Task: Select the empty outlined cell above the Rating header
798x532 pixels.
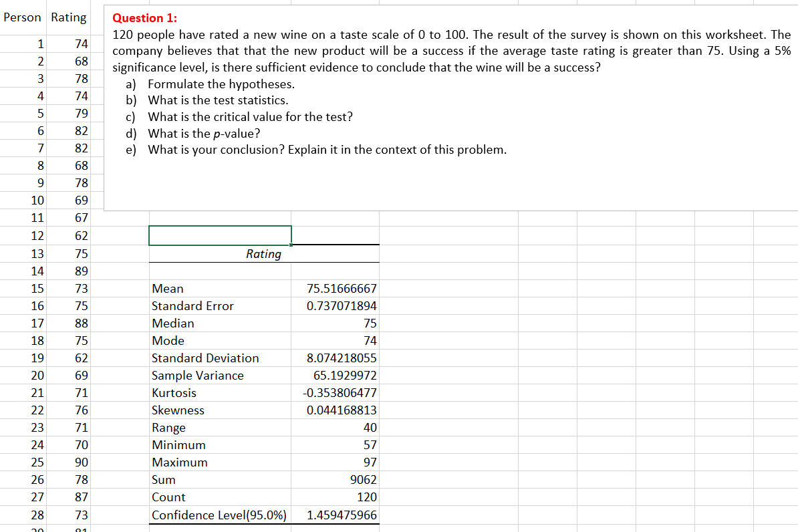Action: pyautogui.click(x=220, y=235)
